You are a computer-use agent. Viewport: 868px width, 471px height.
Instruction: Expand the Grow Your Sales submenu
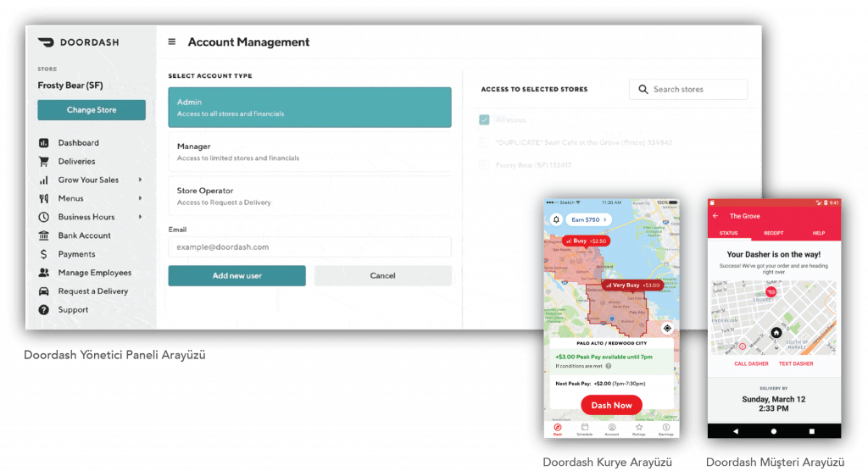140,180
